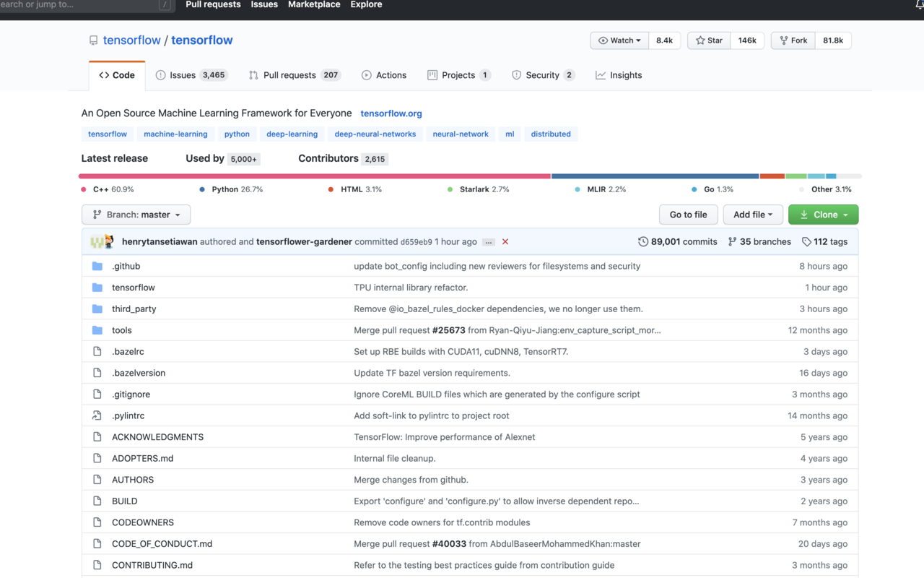Open henrytansetiawan author profile
Screen dimensions: 924x578
tap(160, 242)
